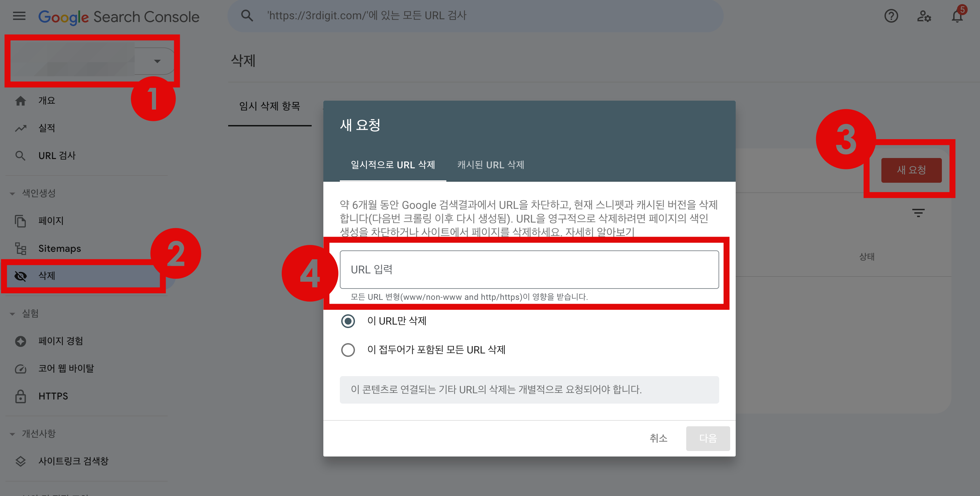Click the sitemap icon beside Sitemaps
Image resolution: width=980 pixels, height=496 pixels.
point(21,248)
